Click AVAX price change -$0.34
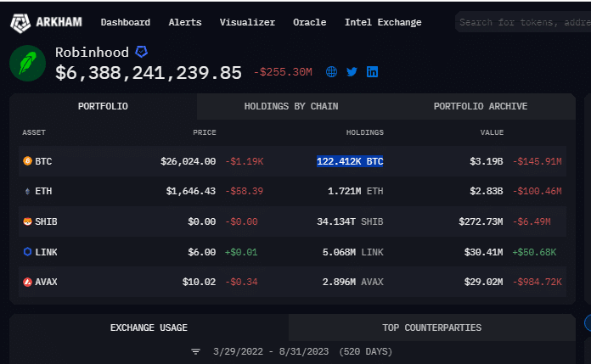Viewport: 591px width, 364px height. 242,282
